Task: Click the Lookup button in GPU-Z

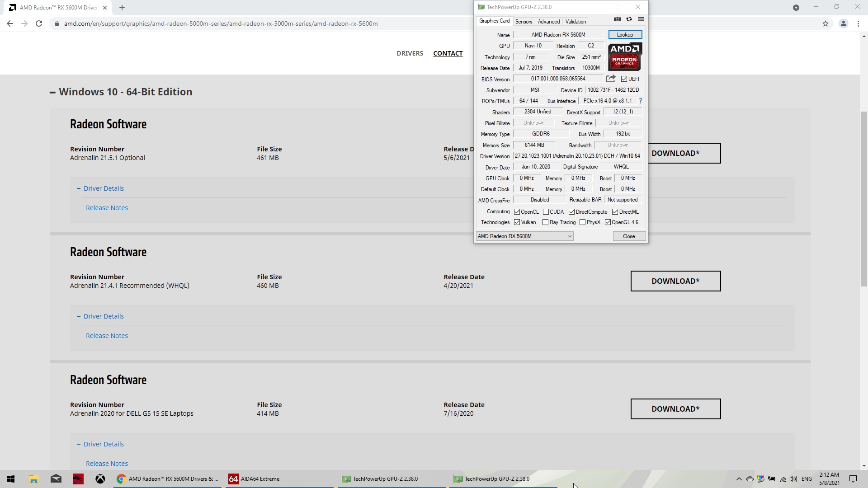Action: (625, 35)
